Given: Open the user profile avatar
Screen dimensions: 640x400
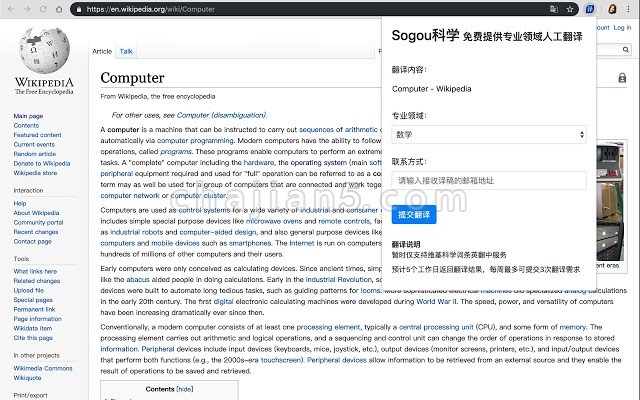Looking at the screenshot, I should (612, 9).
